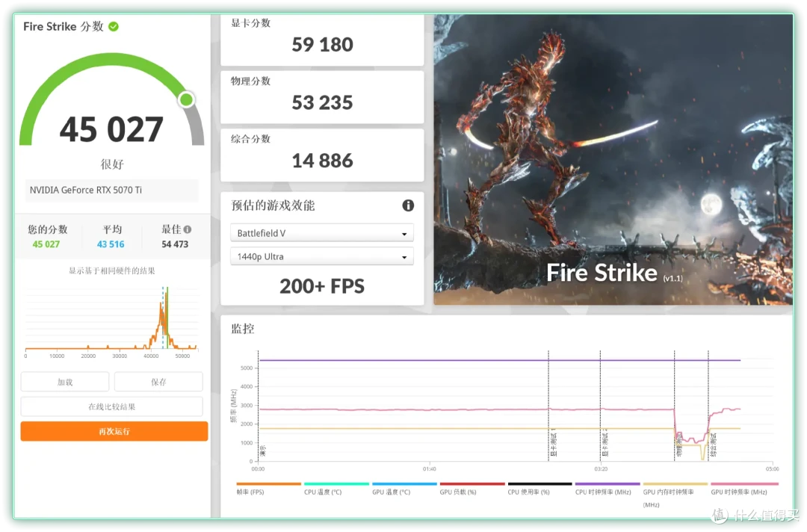Viewport: 807px width, 532px height.
Task: Toggle the GPU 温度 legend swatch
Action: coord(404,483)
